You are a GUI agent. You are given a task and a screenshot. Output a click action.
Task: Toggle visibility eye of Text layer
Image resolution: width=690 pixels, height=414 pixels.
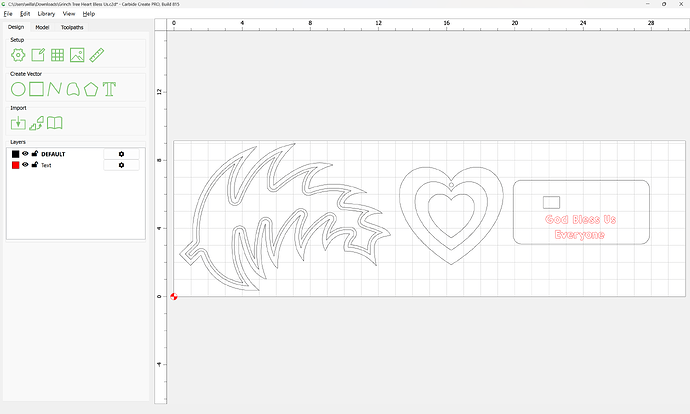point(25,165)
